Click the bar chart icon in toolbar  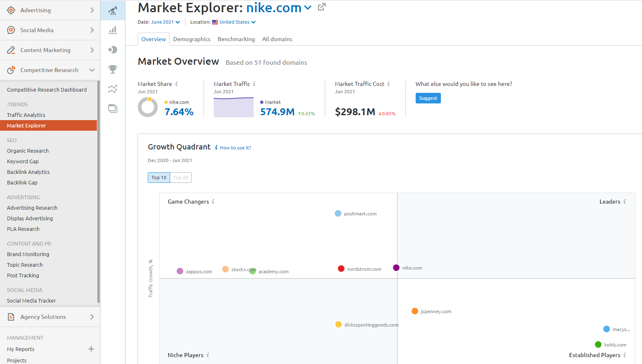point(113,30)
